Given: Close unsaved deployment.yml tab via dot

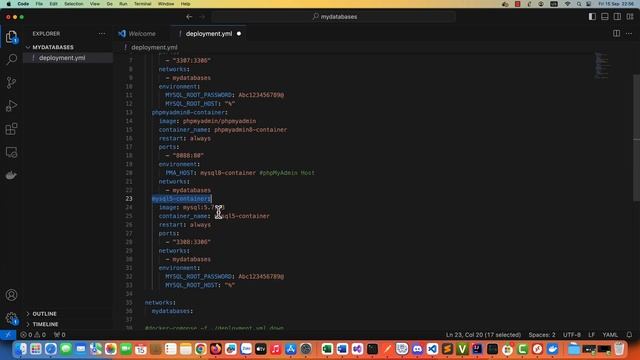Looking at the screenshot, I should click(x=239, y=33).
